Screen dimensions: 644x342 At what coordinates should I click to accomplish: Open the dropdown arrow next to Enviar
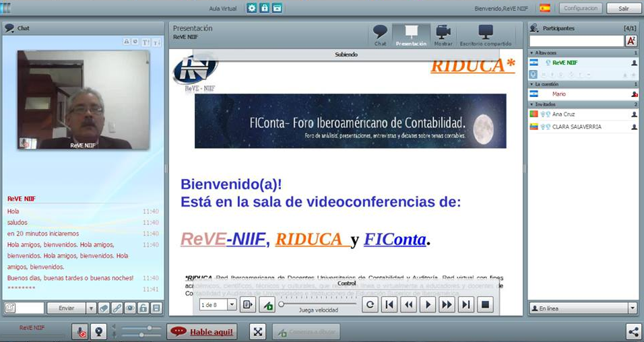coord(91,308)
